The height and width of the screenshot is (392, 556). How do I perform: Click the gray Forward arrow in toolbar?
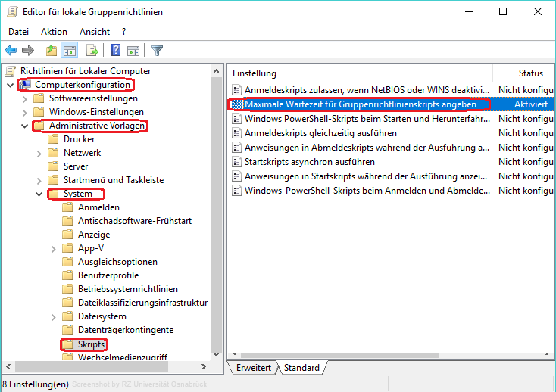(x=28, y=51)
